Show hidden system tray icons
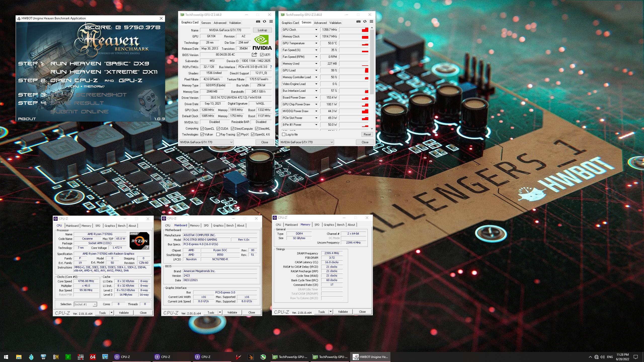The image size is (644, 362). tap(590, 357)
